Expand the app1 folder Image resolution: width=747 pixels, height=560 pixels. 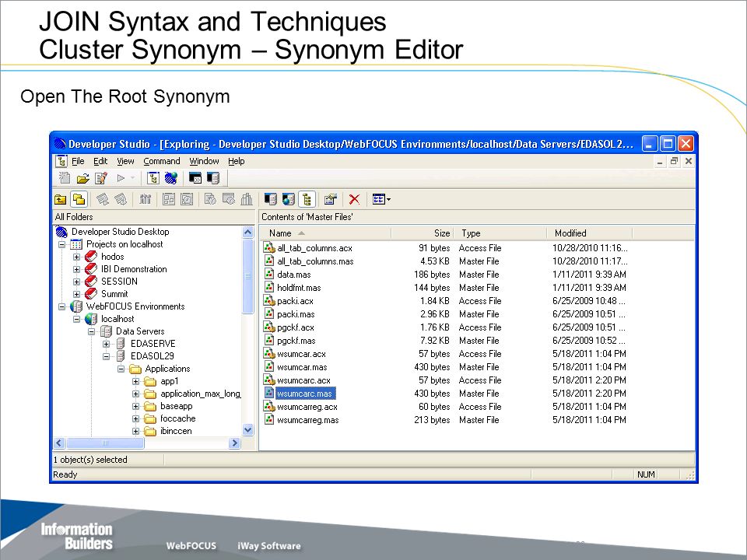tap(135, 381)
